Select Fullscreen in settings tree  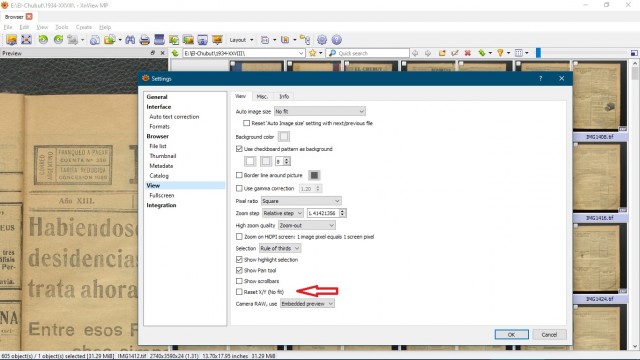click(162, 196)
